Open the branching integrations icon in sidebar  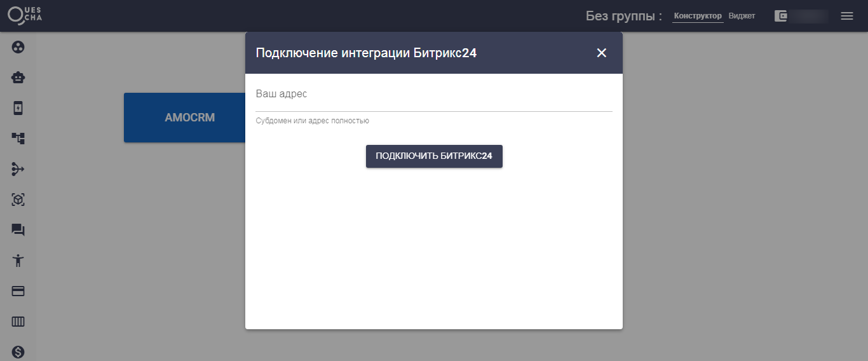[18, 169]
